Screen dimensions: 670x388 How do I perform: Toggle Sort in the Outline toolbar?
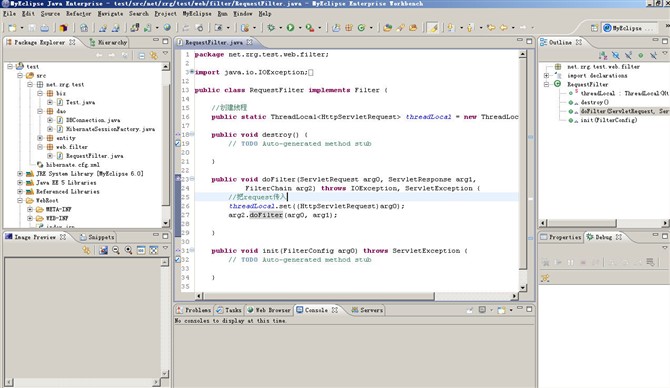[x=603, y=56]
